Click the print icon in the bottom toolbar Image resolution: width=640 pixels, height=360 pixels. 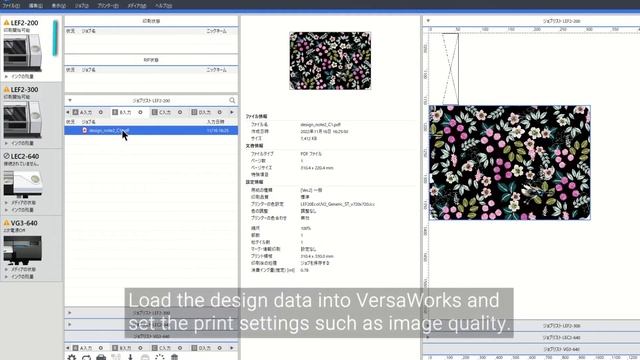pos(101,358)
